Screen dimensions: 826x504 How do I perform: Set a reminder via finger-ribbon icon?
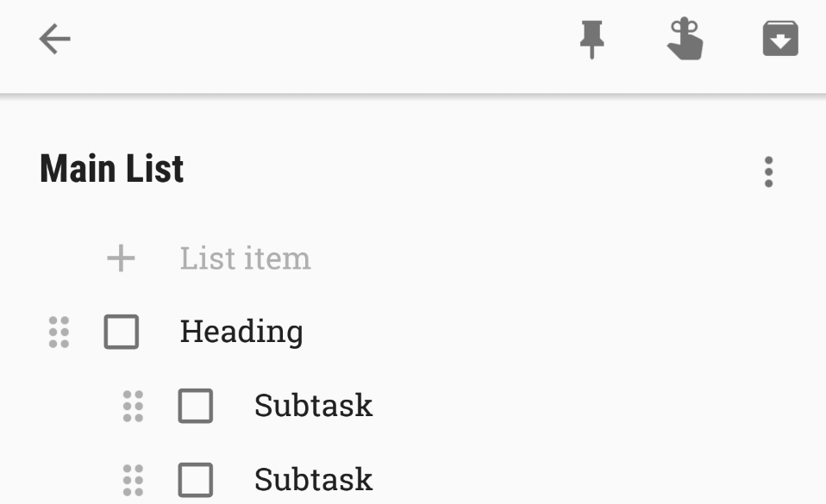(685, 39)
